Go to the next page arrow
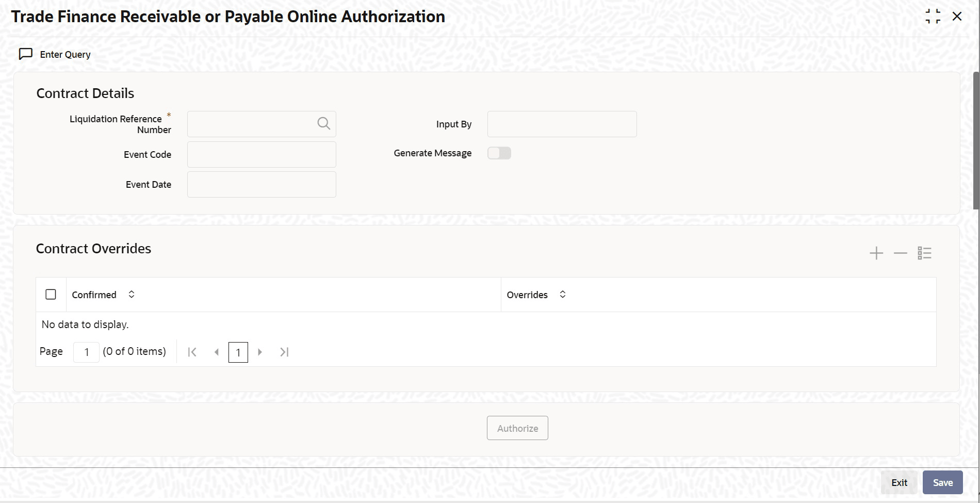The image size is (980, 503). pos(260,352)
